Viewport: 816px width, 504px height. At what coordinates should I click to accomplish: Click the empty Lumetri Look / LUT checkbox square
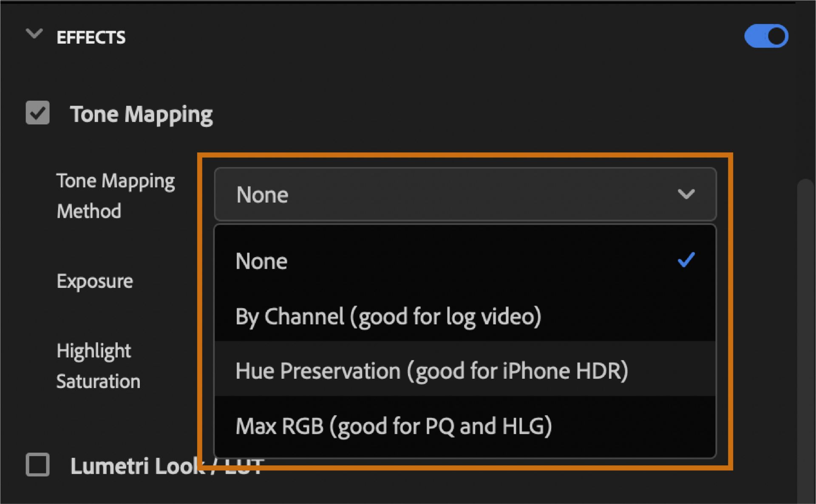pyautogui.click(x=37, y=466)
